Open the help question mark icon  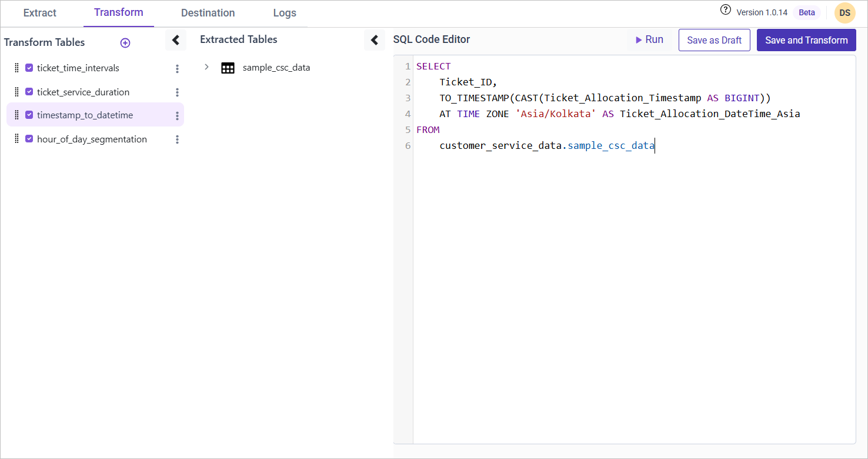pyautogui.click(x=726, y=10)
